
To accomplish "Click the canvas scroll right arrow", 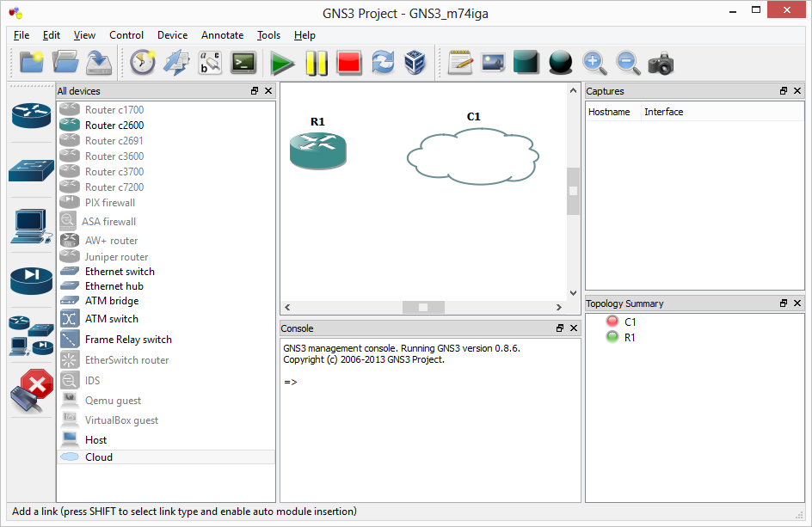I will 559,307.
